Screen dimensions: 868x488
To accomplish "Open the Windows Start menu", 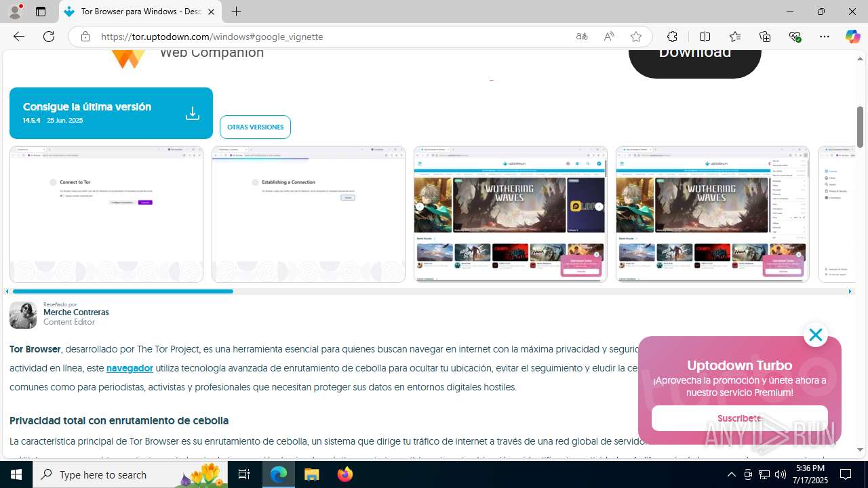I will [x=16, y=474].
